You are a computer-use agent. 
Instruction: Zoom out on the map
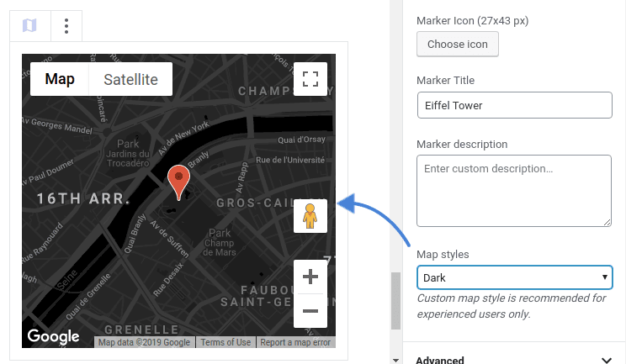tap(310, 311)
